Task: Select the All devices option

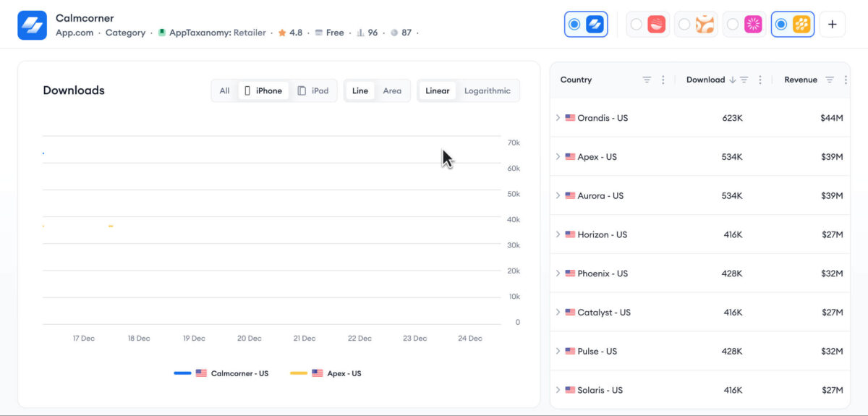Action: [x=224, y=91]
